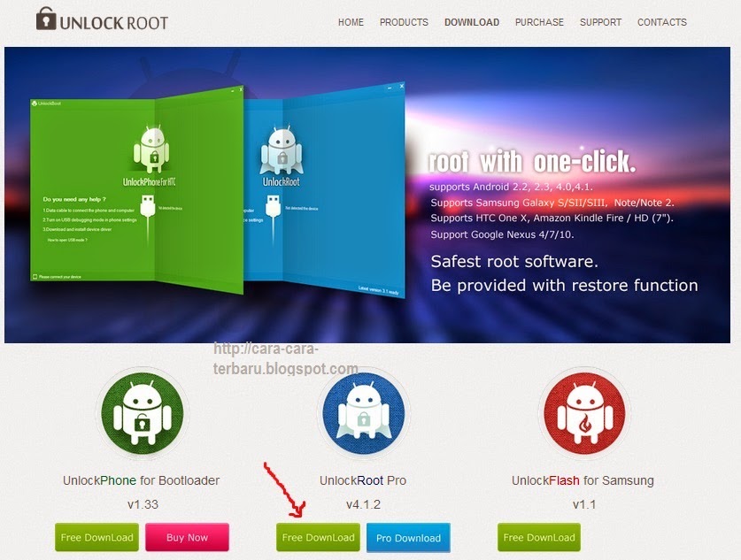Screen dimensions: 741x560
Task: Select the DOWNLOAD menu item
Action: [472, 22]
